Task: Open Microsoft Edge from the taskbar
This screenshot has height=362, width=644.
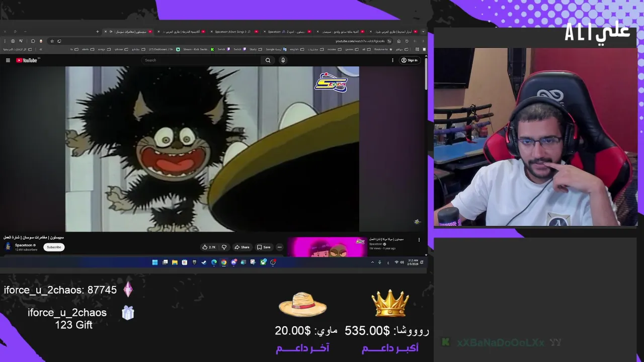Action: pos(214,262)
